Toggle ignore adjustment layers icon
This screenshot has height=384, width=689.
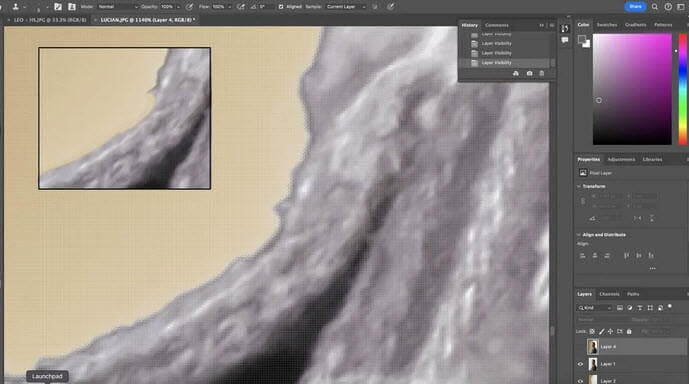(x=375, y=7)
